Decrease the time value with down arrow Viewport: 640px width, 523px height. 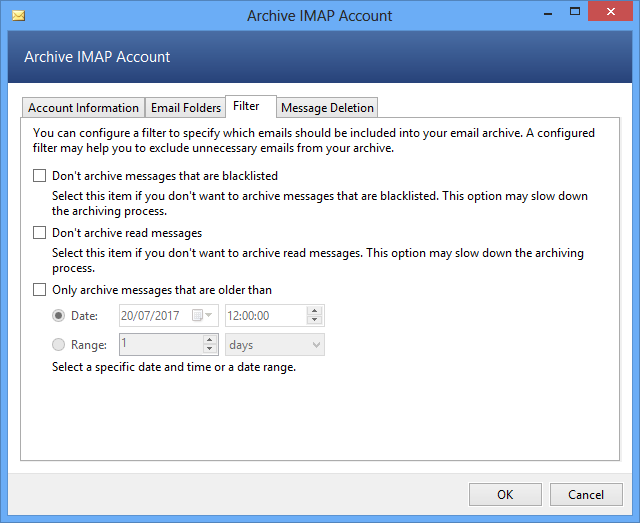click(315, 321)
